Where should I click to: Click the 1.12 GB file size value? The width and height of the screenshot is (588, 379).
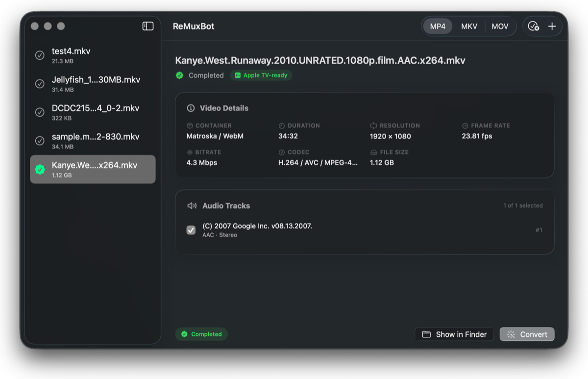click(382, 163)
